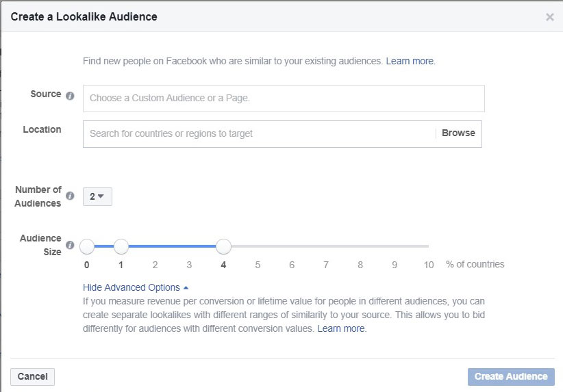Open the Learn more link about conversion values

click(341, 328)
